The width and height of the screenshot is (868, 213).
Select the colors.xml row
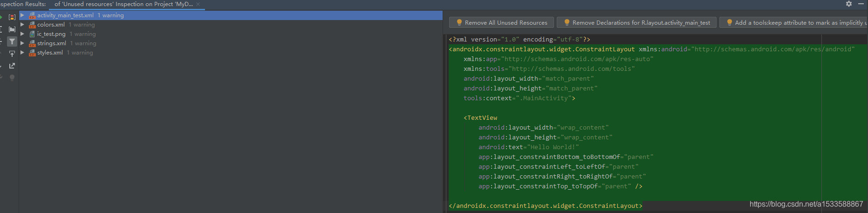[x=231, y=25]
